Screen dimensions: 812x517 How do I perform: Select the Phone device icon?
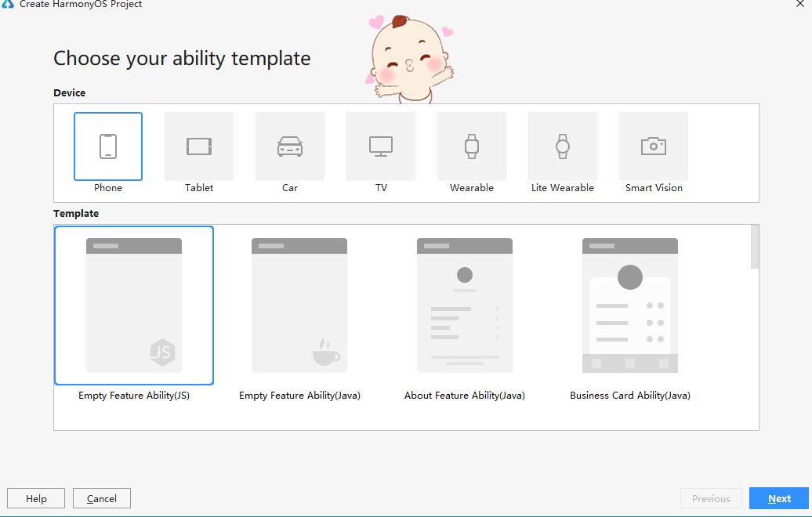(x=108, y=146)
